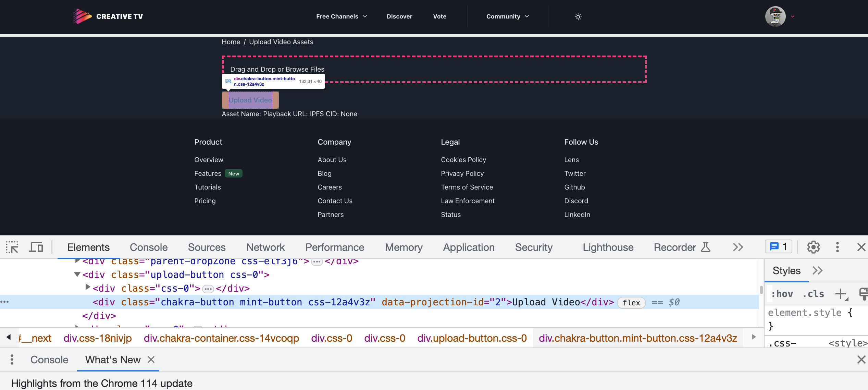Switch to the Console tab in DevTools
The image size is (868, 390).
pyautogui.click(x=149, y=247)
